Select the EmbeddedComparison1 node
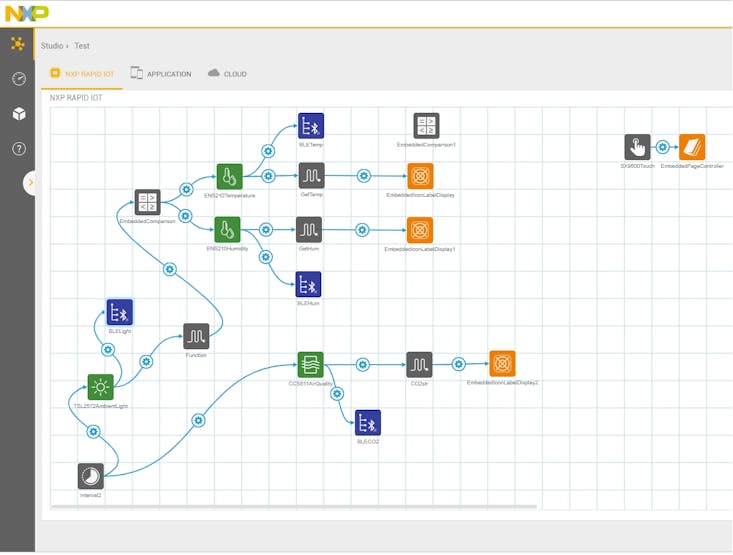Image resolution: width=733 pixels, height=555 pixels. click(x=426, y=126)
